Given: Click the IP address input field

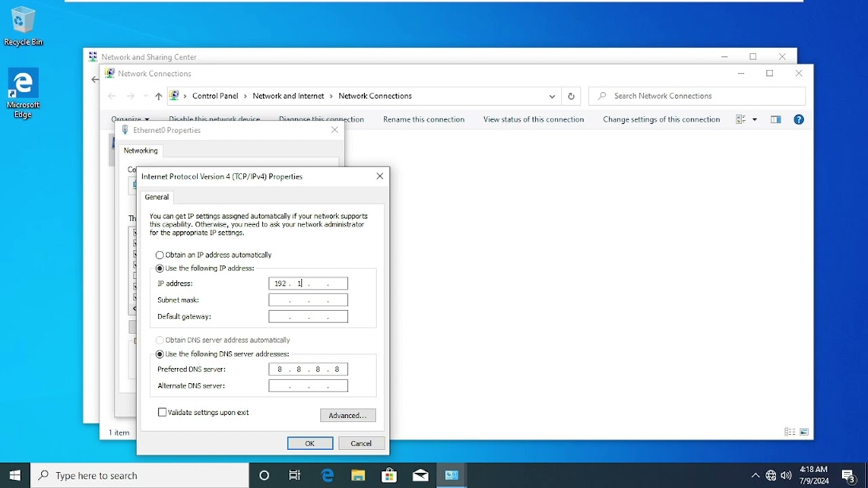Looking at the screenshot, I should (x=308, y=283).
